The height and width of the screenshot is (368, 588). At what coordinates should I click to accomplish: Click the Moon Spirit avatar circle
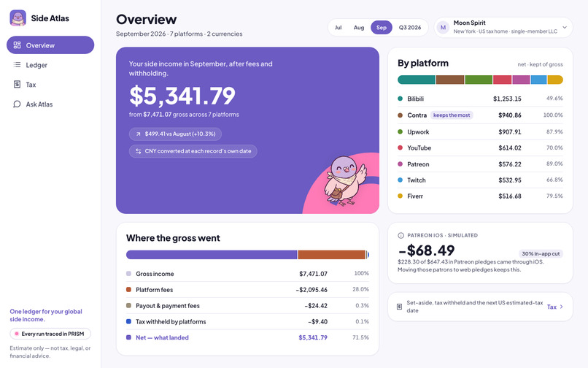pyautogui.click(x=443, y=28)
